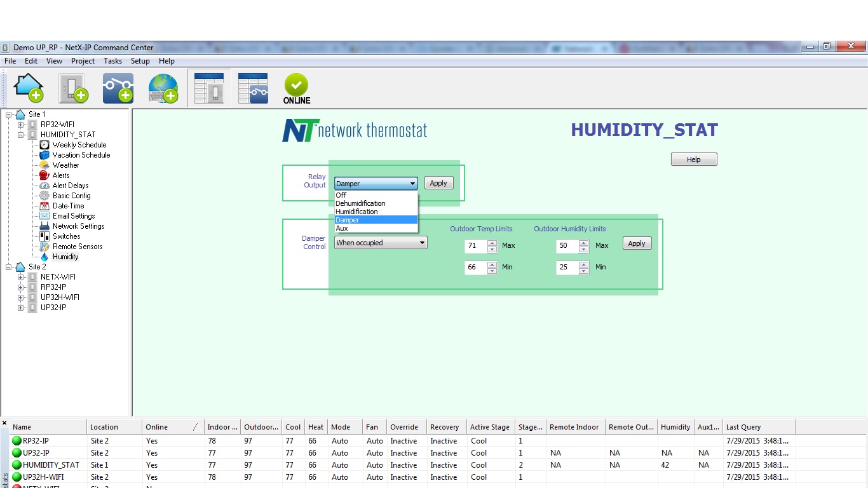Viewport: 868px width, 488px height.
Task: Increase the Outdoor Temp Max value
Action: 492,242
